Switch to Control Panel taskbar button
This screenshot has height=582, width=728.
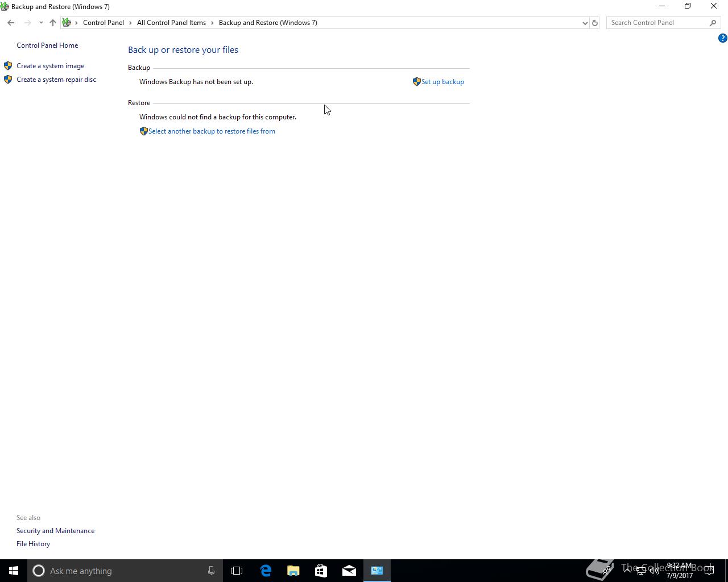[377, 571]
